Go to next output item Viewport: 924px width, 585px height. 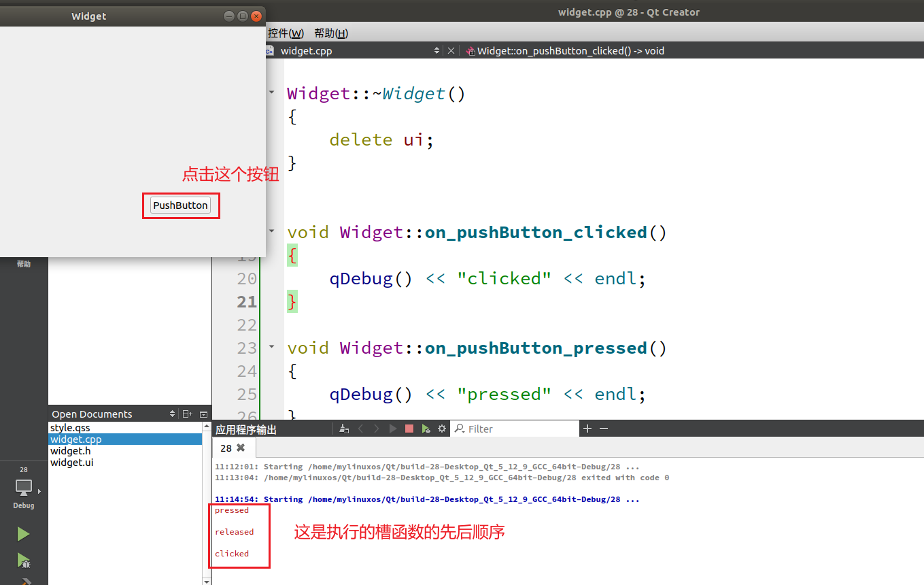click(377, 429)
